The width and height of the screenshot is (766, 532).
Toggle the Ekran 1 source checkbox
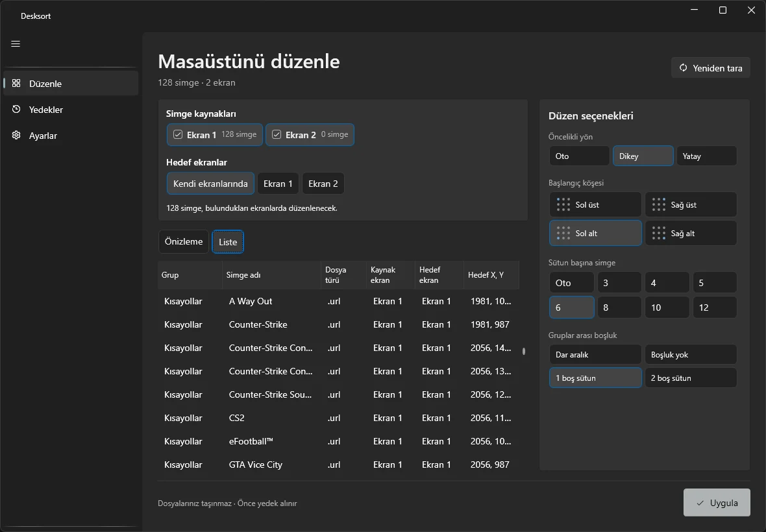coord(178,135)
